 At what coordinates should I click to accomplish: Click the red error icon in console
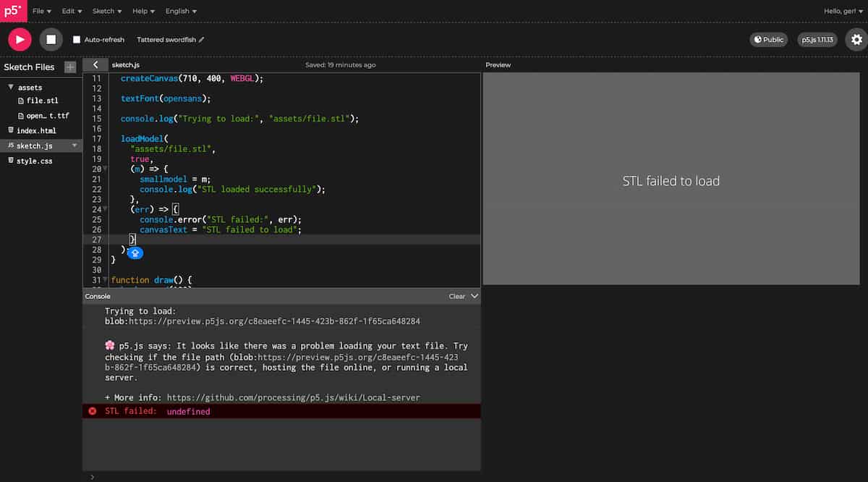pyautogui.click(x=92, y=411)
